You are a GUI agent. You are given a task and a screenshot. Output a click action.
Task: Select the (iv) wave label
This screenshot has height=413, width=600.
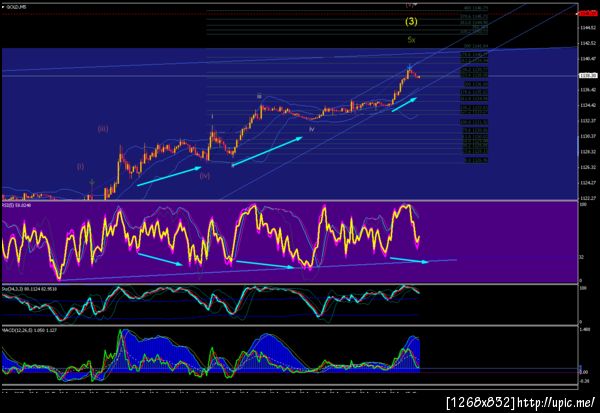point(205,176)
